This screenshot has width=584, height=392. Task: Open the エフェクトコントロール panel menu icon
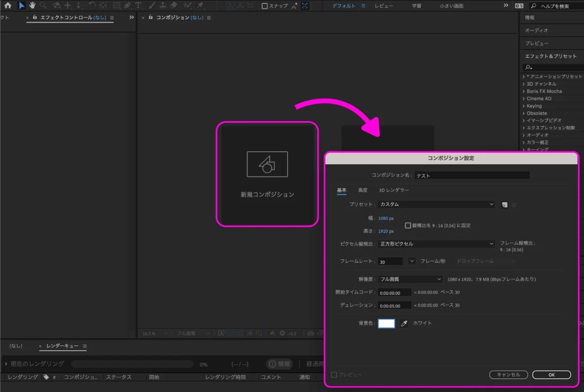[x=112, y=18]
